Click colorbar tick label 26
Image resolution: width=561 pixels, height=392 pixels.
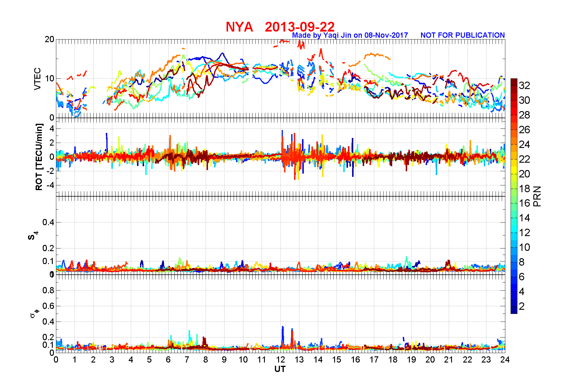point(524,130)
